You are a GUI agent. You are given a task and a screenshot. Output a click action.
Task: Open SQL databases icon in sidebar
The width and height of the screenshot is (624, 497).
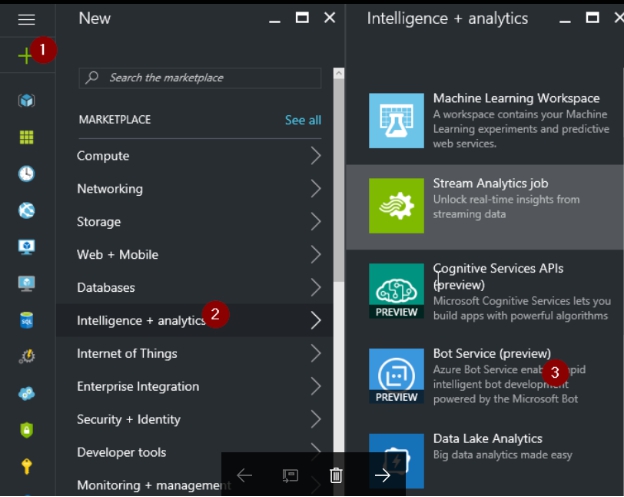(26, 320)
